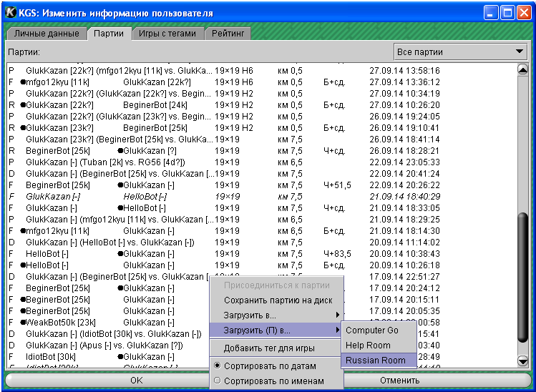Open the Игры с тегами tab
This screenshot has height=392, width=536.
coord(167,34)
